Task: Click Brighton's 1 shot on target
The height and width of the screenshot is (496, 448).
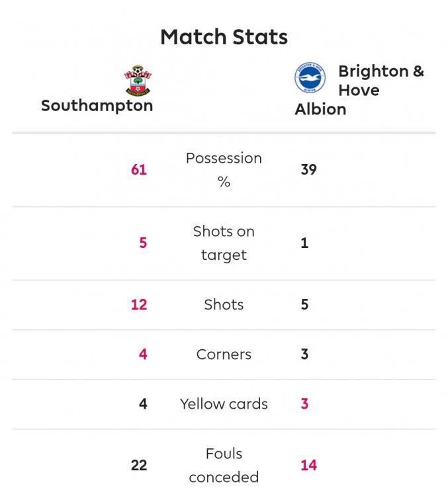Action: [304, 243]
